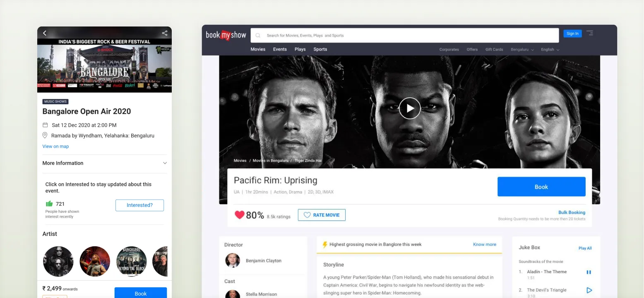Open the Bengaluru city dropdown

[x=522, y=50]
